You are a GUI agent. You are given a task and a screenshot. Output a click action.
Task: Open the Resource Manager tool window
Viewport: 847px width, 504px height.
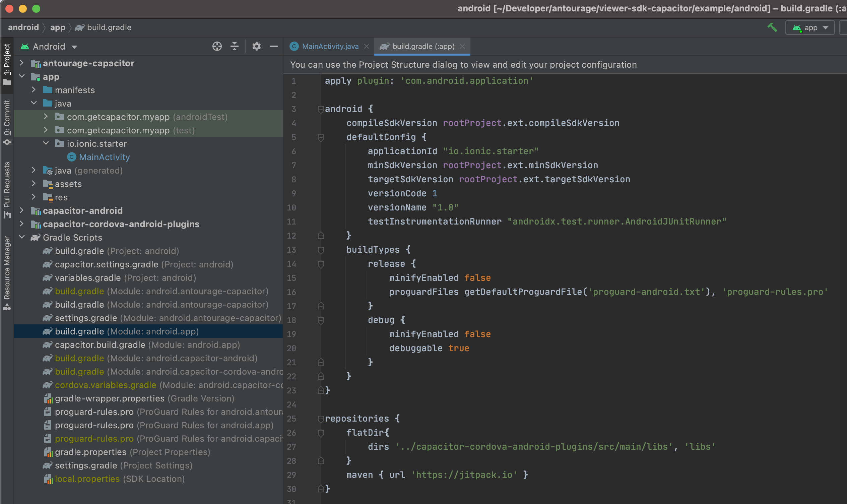pos(7,273)
